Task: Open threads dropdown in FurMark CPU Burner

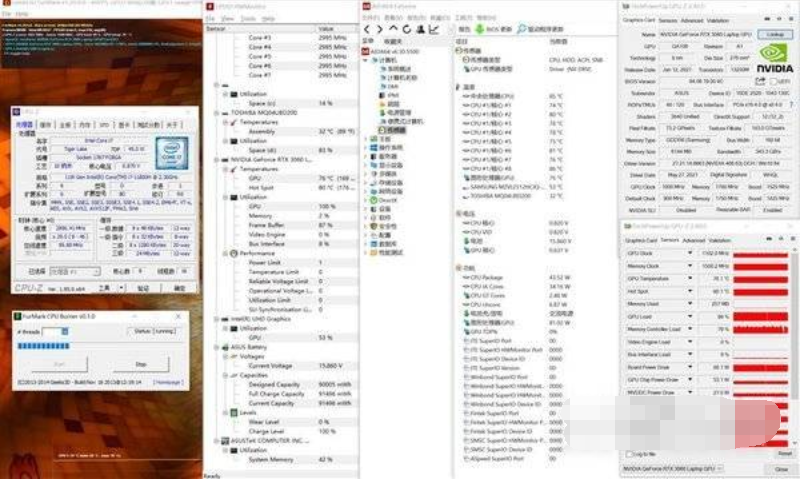Action: click(x=65, y=332)
